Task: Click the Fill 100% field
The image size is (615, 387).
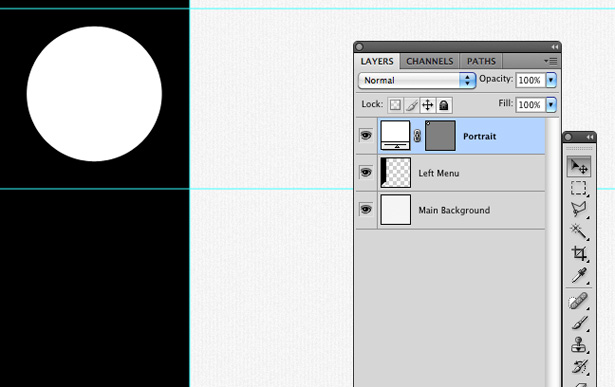Action: (x=531, y=105)
